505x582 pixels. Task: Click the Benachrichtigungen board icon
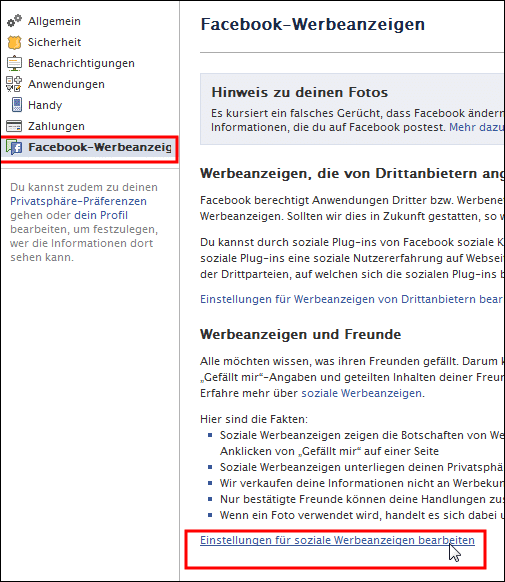tap(14, 63)
